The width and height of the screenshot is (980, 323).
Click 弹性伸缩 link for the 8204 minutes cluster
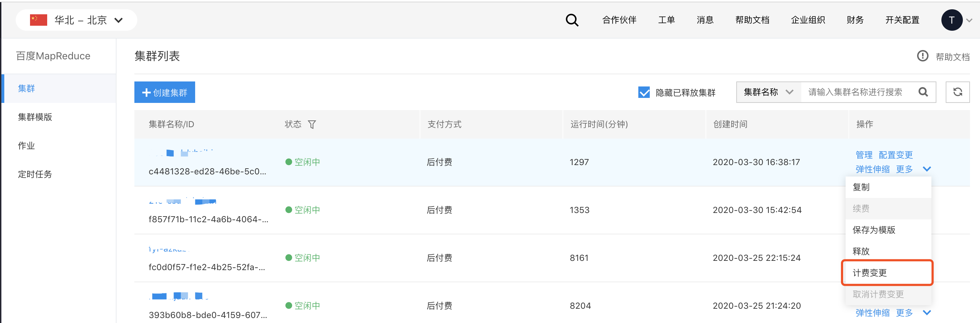pyautogui.click(x=872, y=313)
